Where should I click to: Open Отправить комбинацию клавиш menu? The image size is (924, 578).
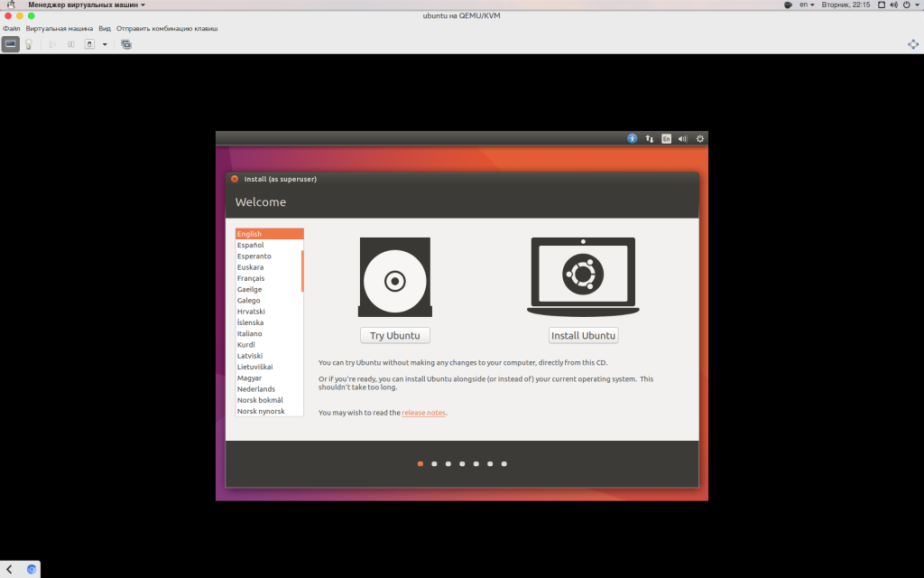[167, 28]
